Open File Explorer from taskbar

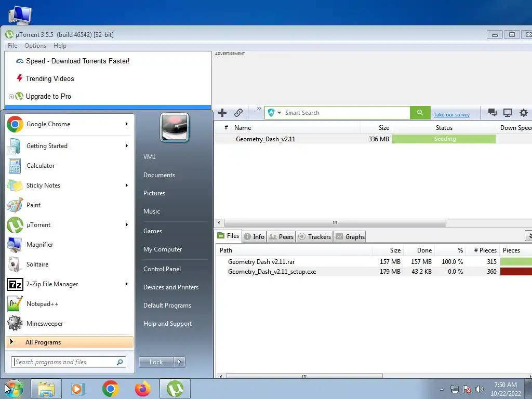pyautogui.click(x=46, y=389)
